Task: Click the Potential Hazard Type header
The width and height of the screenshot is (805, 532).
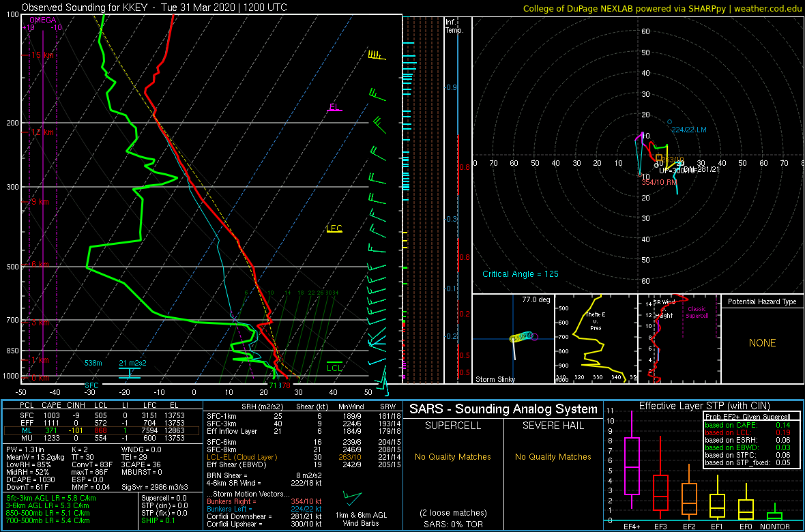Action: 762,301
